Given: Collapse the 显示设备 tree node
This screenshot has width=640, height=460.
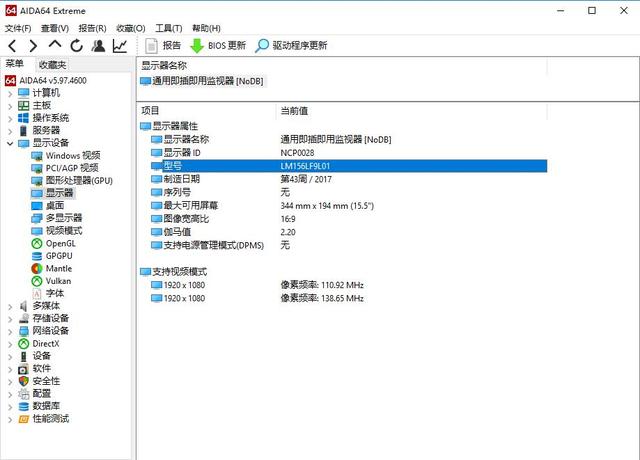Looking at the screenshot, I should click(10, 143).
